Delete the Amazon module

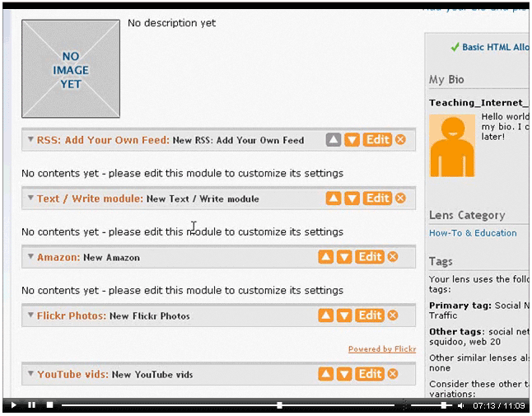pyautogui.click(x=393, y=256)
